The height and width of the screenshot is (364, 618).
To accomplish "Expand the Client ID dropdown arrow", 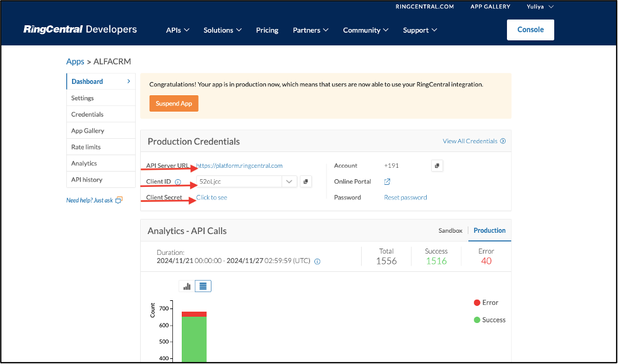I will (289, 182).
